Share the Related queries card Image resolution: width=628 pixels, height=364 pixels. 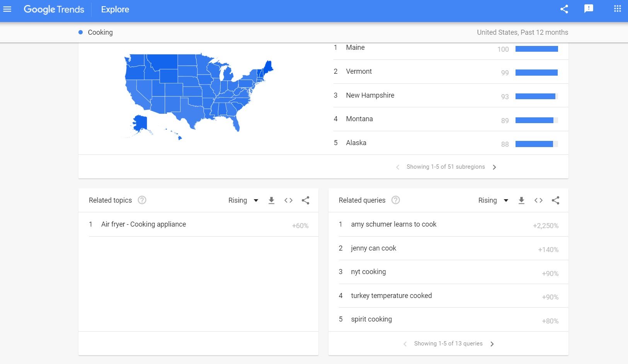[555, 200]
